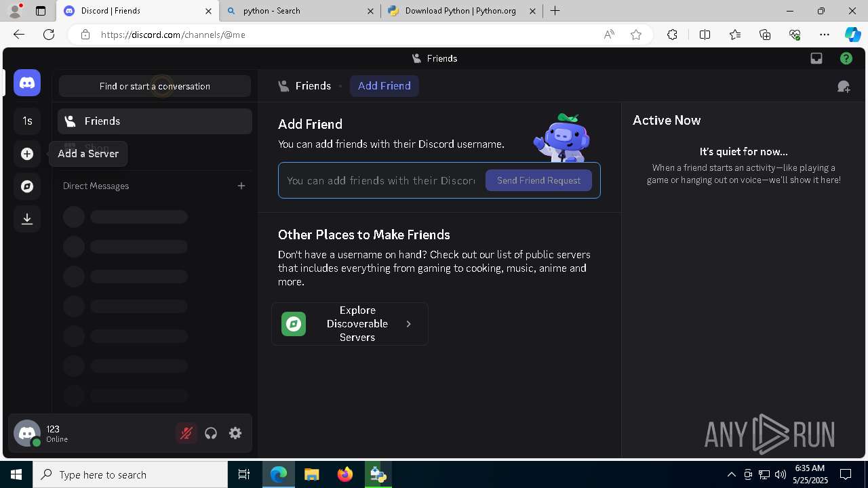Open User Settings gear icon

(235, 433)
